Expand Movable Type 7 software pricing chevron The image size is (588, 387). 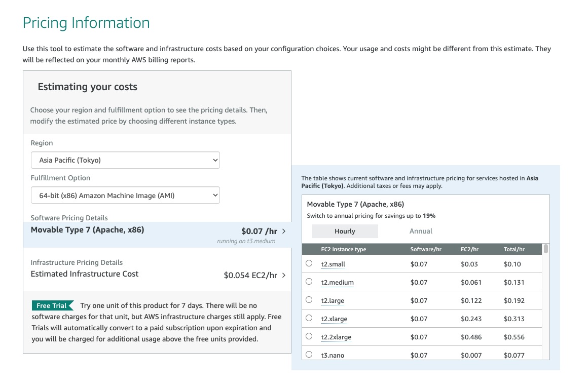click(283, 231)
